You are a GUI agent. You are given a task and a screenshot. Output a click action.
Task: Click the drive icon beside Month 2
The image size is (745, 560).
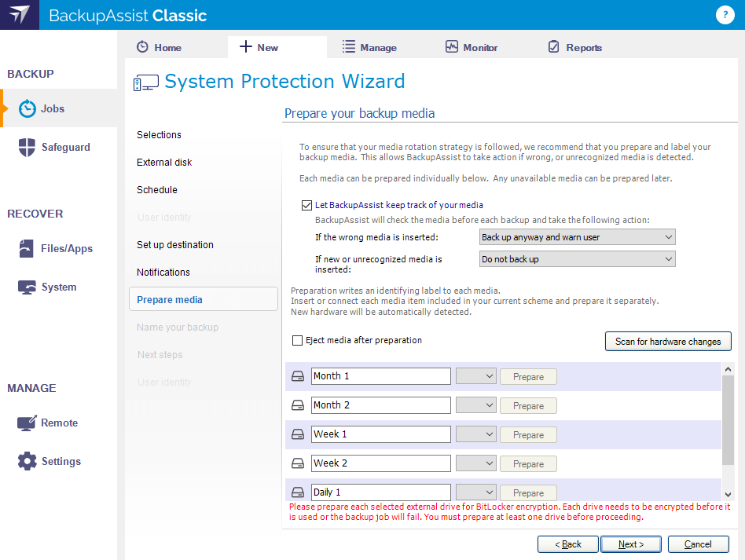tap(298, 405)
